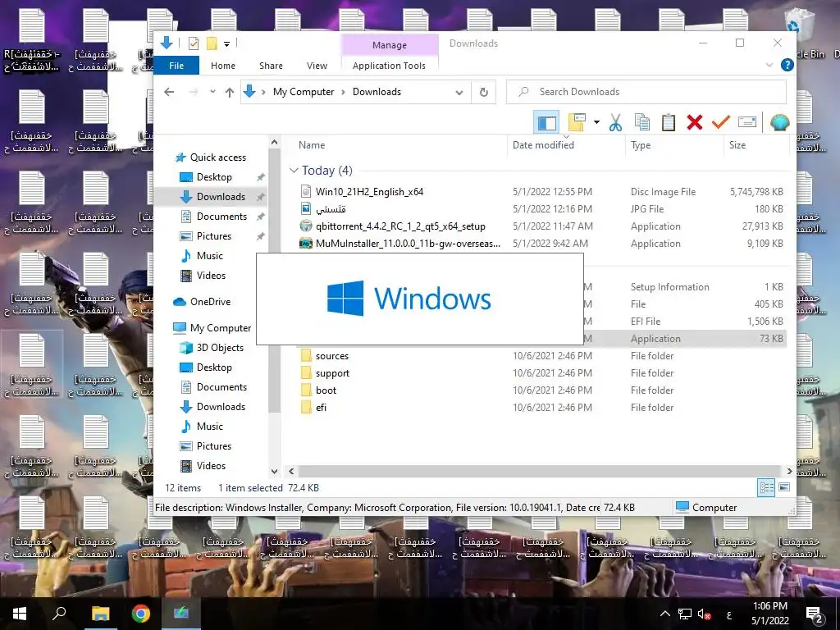Image resolution: width=840 pixels, height=630 pixels.
Task: Expand the breadcrumb chevron after My Computer
Action: pos(344,92)
